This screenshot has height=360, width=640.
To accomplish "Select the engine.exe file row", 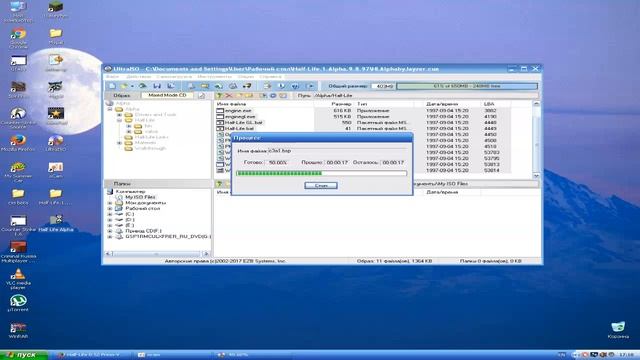I will click(x=363, y=111).
